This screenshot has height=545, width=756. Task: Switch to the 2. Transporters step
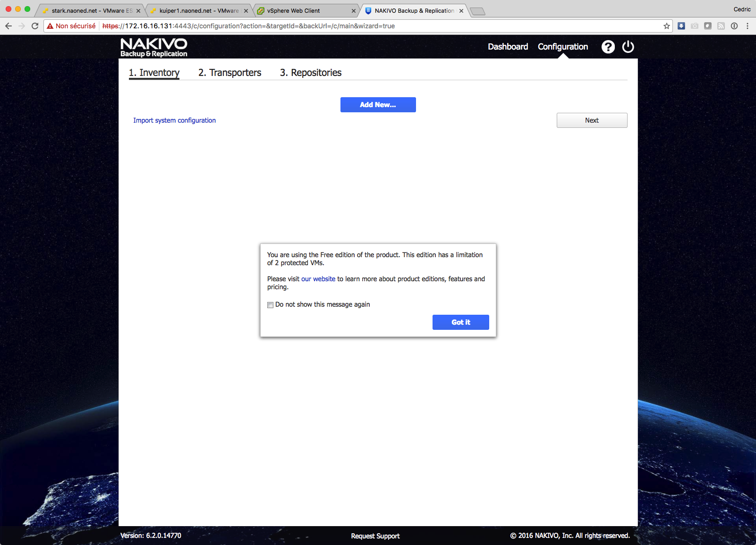tap(229, 73)
